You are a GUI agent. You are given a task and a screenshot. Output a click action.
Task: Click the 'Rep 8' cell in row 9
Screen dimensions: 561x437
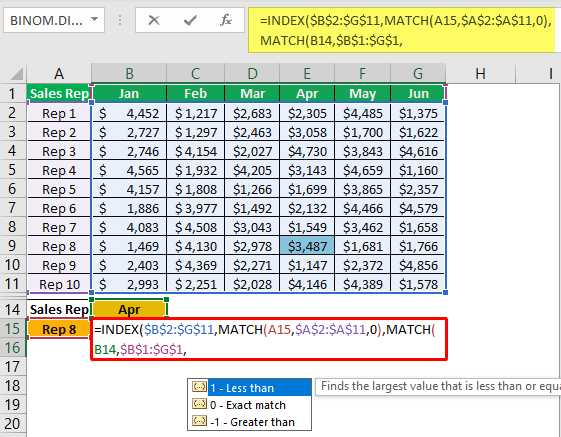pyautogui.click(x=59, y=246)
